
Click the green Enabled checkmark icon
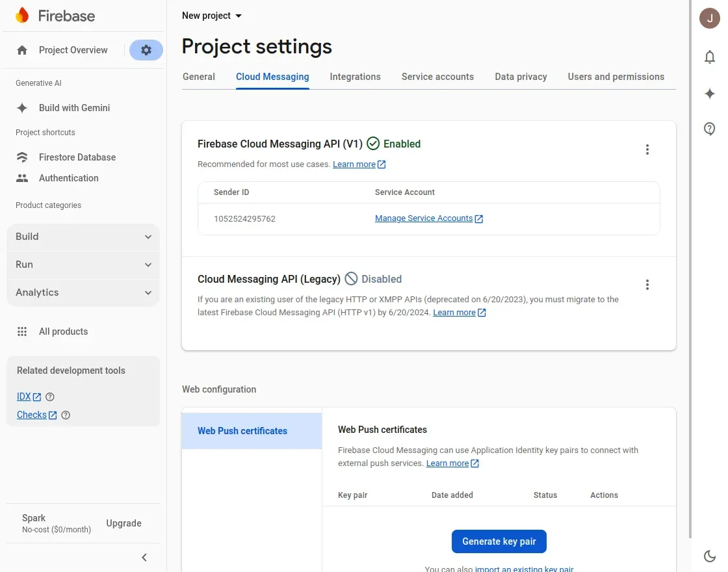(373, 144)
